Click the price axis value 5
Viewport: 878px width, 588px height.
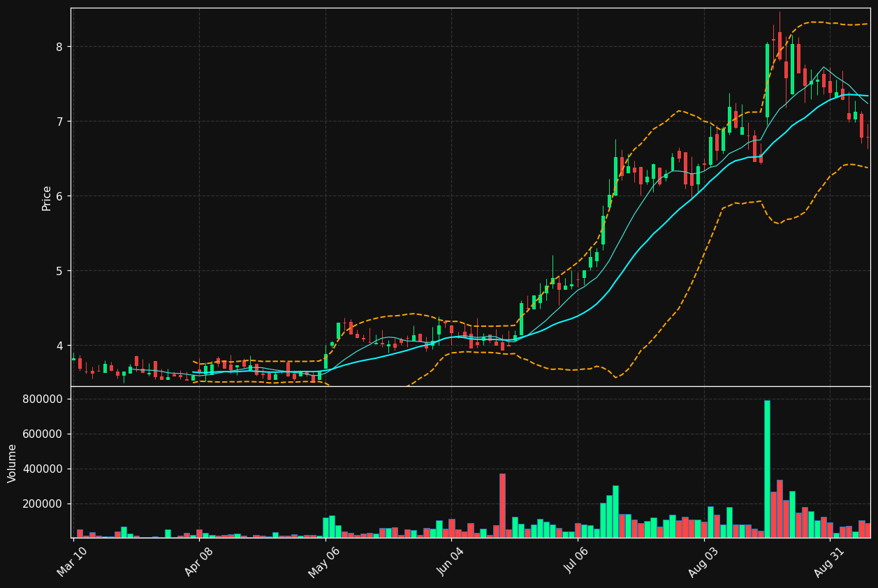tap(59, 271)
